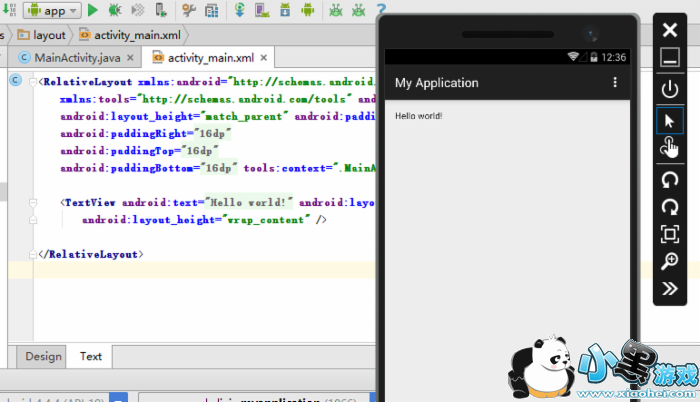Close the activity_main.xml editor tab
Image resolution: width=700 pixels, height=402 pixels.
tap(265, 58)
